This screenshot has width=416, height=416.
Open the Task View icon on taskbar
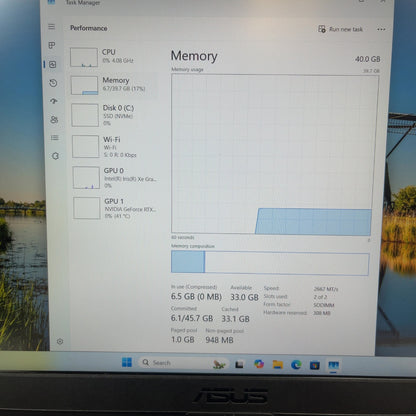pos(239,364)
